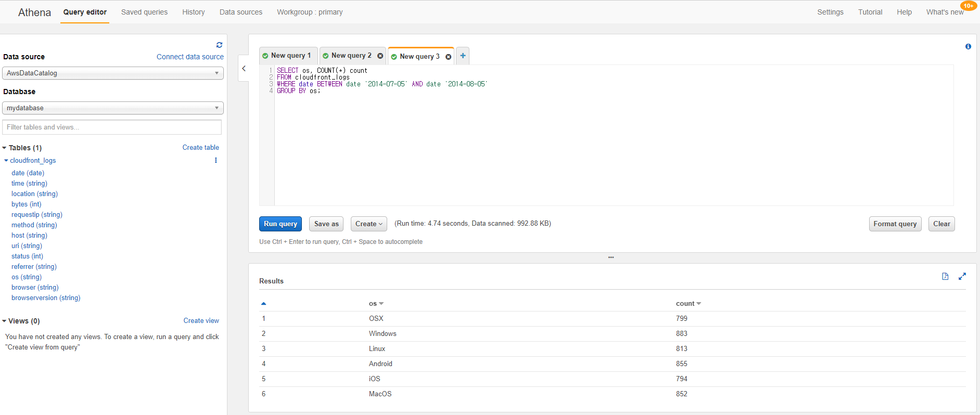
Task: Select the panel resize handle dots
Action: pyautogui.click(x=611, y=257)
